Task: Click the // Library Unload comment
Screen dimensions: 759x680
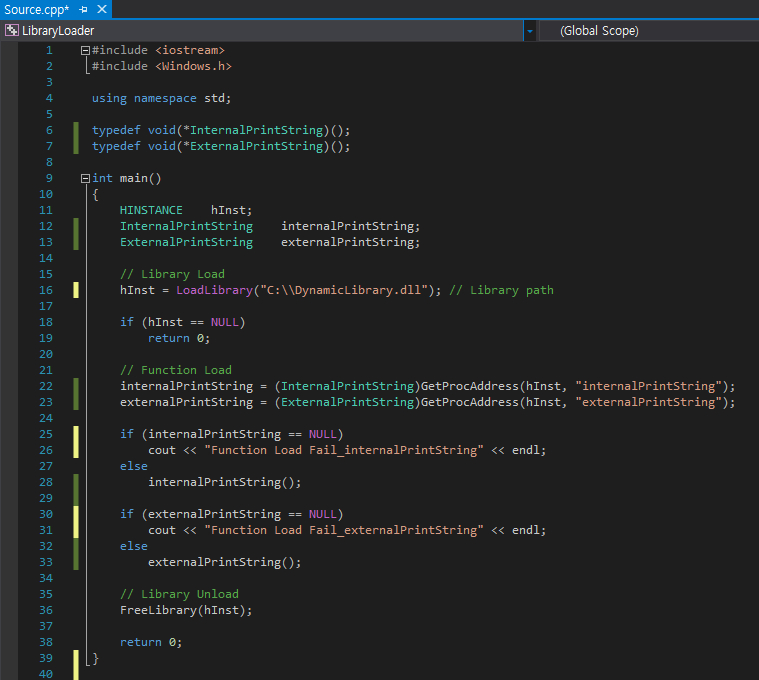Action: (179, 594)
